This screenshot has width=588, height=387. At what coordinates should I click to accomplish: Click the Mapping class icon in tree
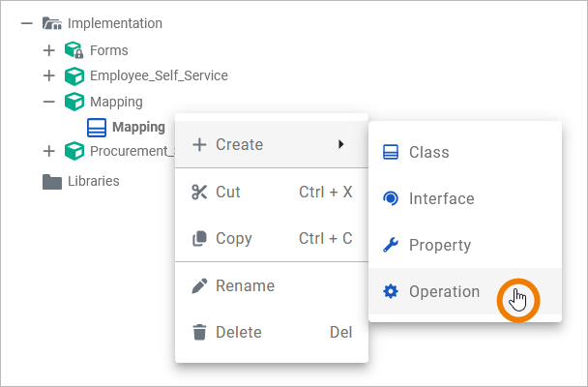pos(97,127)
